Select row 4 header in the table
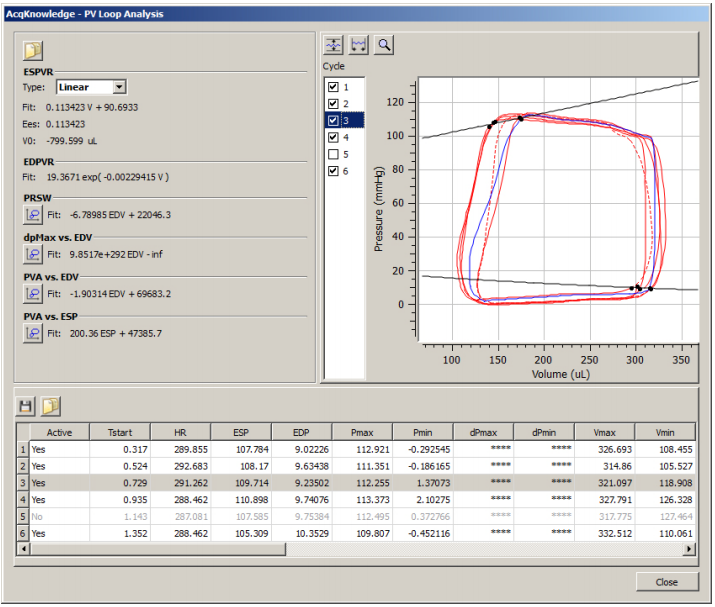The image size is (715, 607). click(22, 499)
